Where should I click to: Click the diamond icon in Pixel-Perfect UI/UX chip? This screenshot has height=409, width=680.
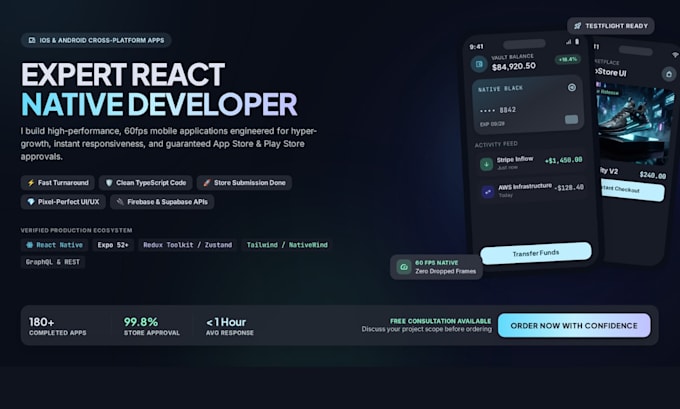coord(31,202)
